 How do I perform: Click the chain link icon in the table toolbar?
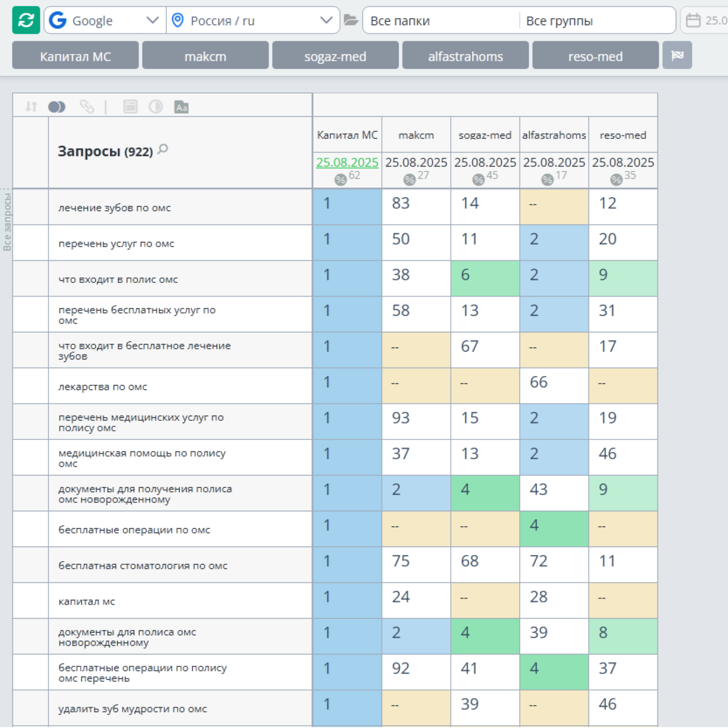(87, 107)
